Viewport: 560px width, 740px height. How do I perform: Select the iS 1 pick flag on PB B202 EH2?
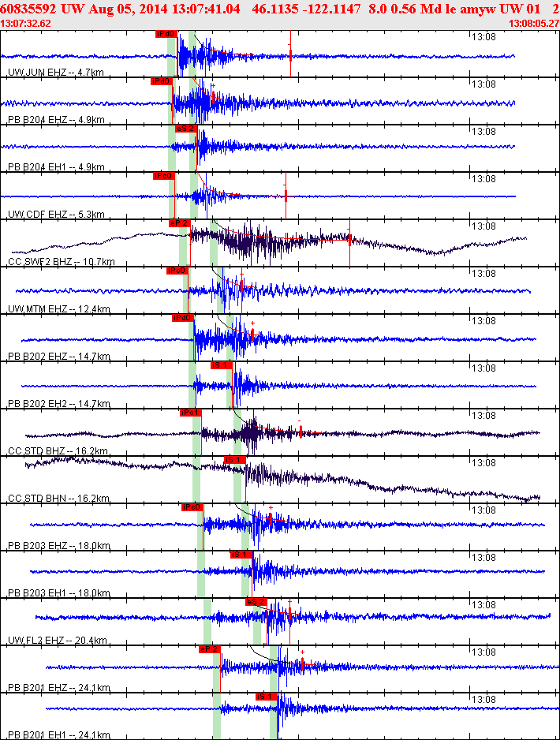[x=222, y=365]
